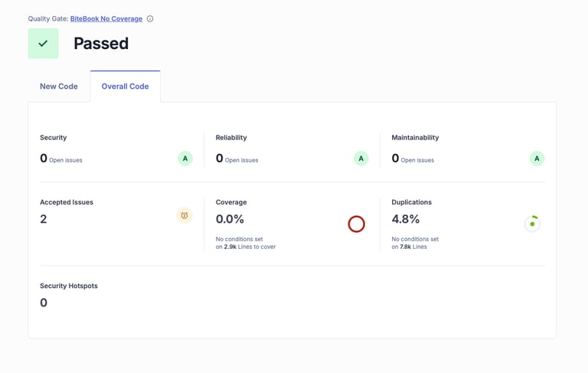Open the BiteBook No Coverage link

coord(106,18)
